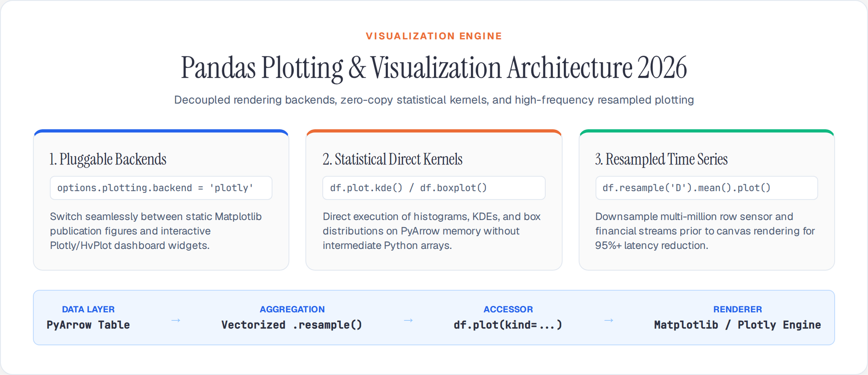Click the arrow between Accessor and Renderer
This screenshot has width=868, height=375.
pos(609,320)
